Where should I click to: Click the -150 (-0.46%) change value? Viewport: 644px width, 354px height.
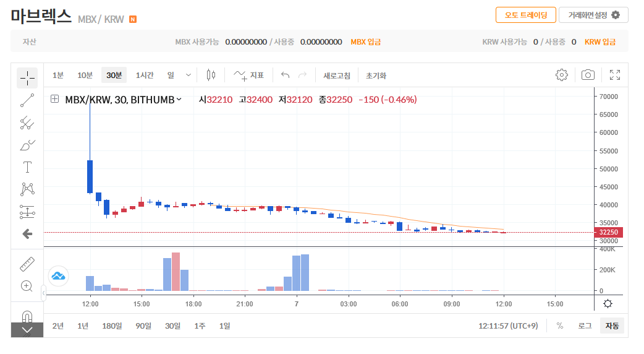click(x=388, y=100)
